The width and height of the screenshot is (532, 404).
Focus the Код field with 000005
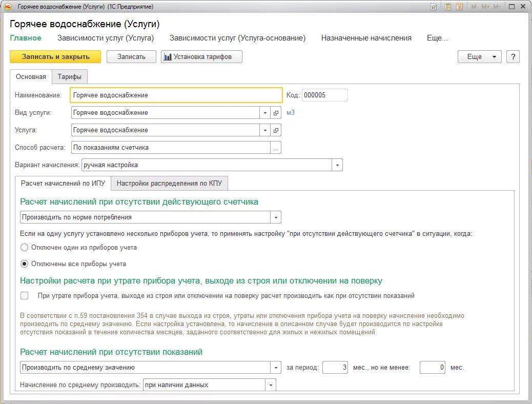pos(325,95)
